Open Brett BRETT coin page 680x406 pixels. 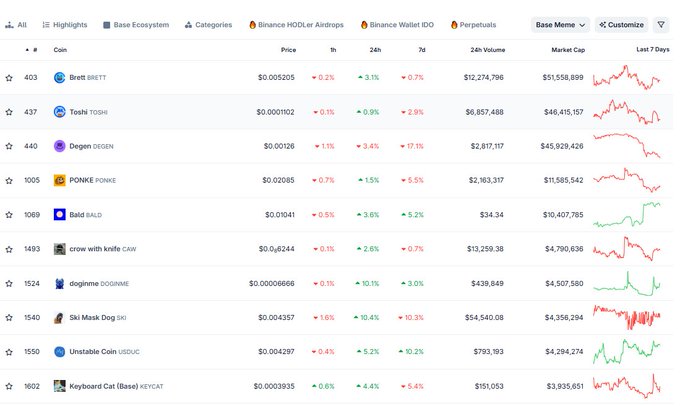88,78
